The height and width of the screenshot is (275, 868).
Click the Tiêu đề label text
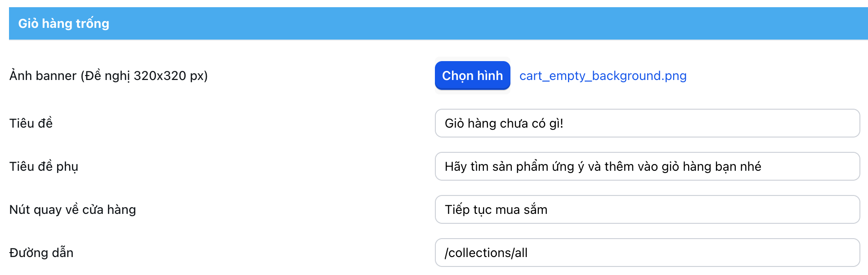(31, 123)
